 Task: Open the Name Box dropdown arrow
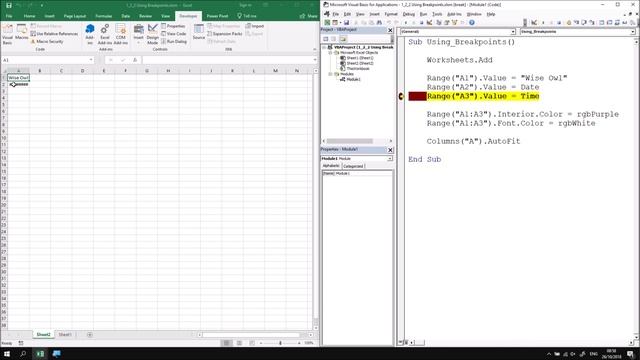pyautogui.click(x=91, y=60)
